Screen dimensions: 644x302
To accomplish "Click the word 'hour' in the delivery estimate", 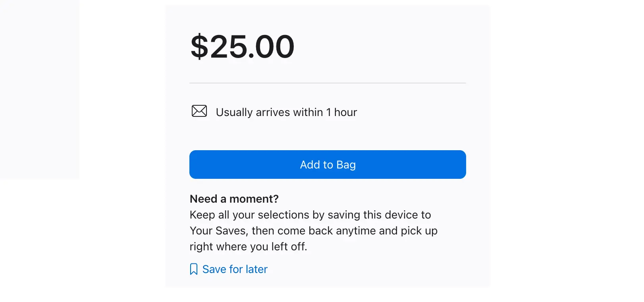I will pos(345,112).
